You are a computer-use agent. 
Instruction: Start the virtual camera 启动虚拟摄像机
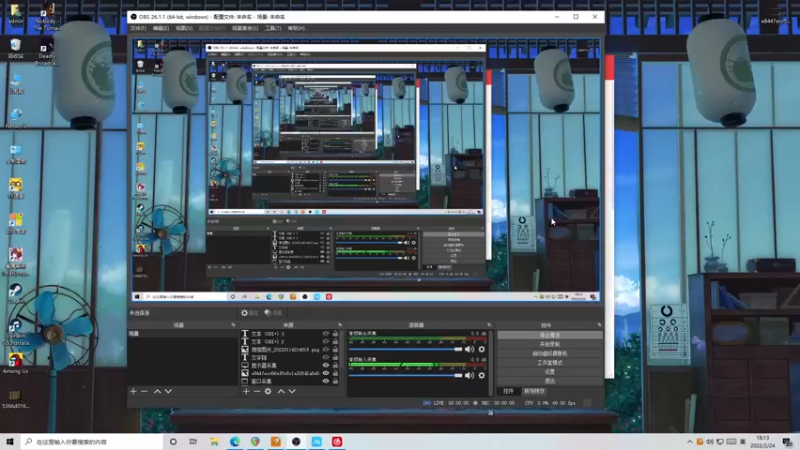click(x=549, y=354)
